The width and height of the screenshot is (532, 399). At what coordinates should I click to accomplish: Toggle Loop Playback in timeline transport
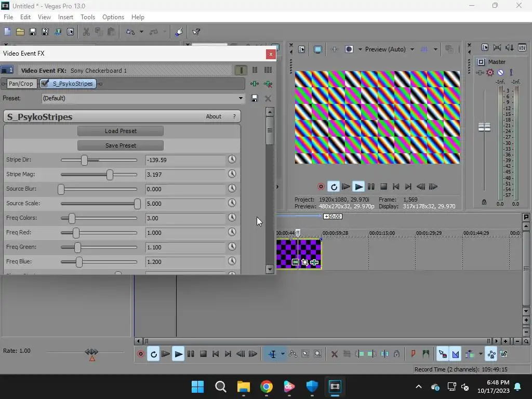pyautogui.click(x=153, y=354)
